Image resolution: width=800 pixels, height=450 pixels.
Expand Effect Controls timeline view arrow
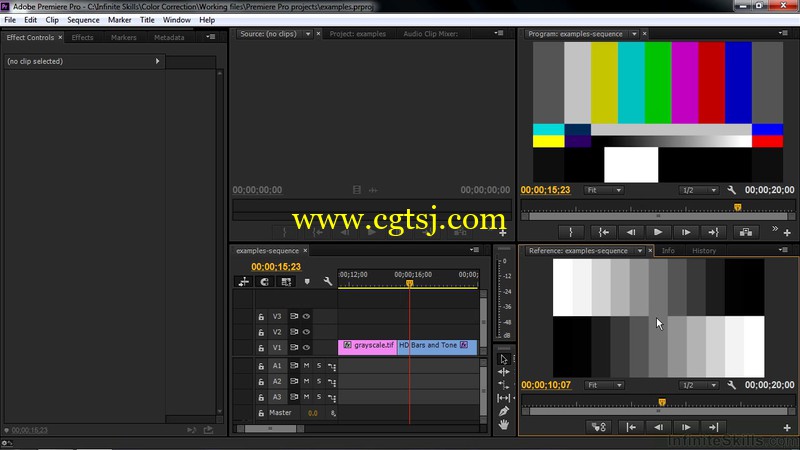[x=157, y=61]
